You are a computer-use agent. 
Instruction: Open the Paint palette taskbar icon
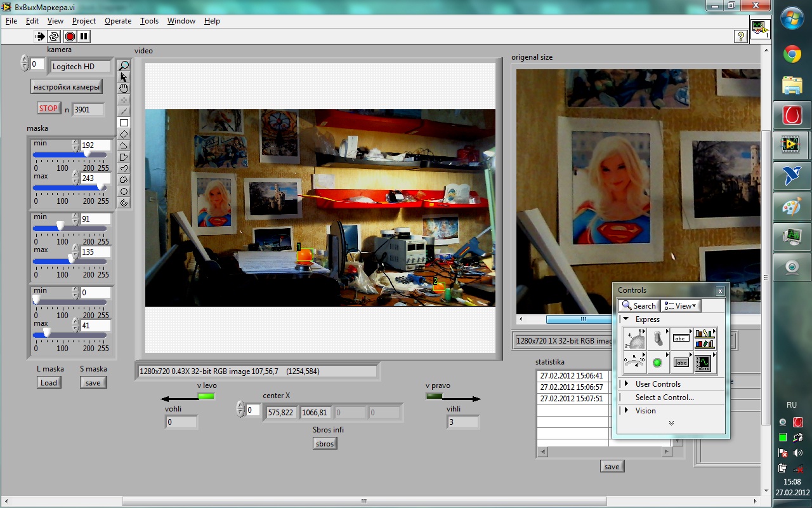click(x=792, y=207)
